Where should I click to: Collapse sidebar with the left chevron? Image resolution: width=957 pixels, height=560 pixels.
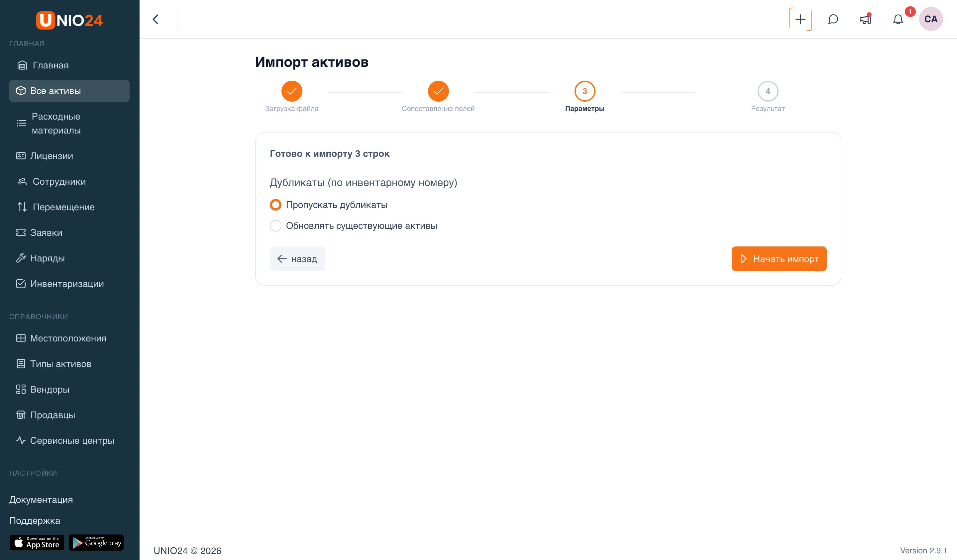[x=156, y=19]
